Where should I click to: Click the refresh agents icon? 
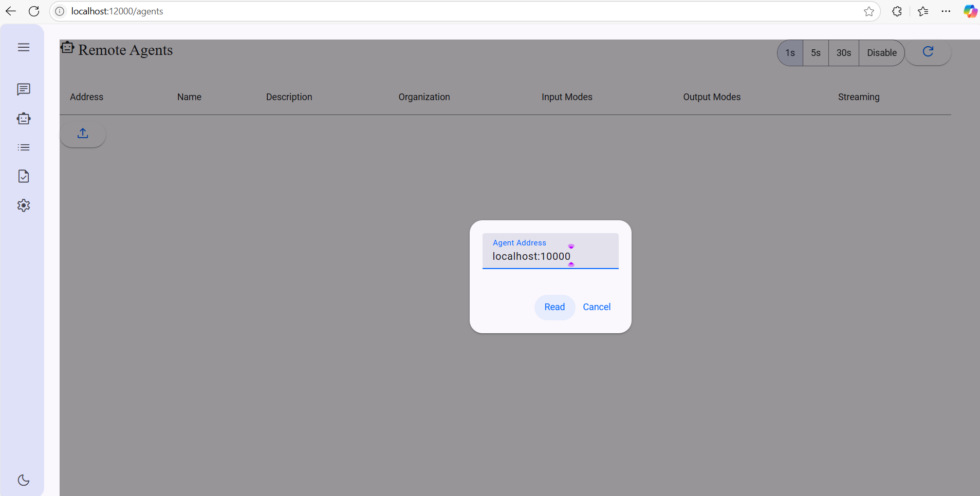pyautogui.click(x=928, y=52)
